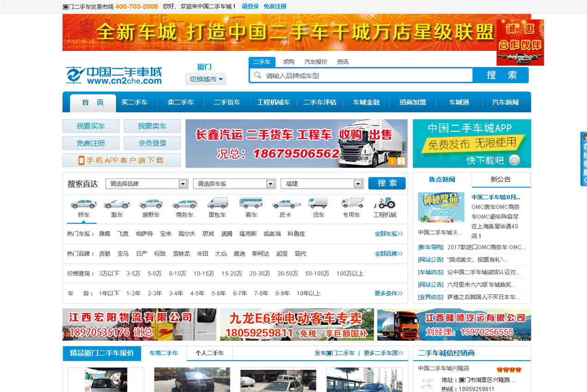Screen dimensions: 587x392
Task: Select 雅阁 car series
Action: [104, 234]
